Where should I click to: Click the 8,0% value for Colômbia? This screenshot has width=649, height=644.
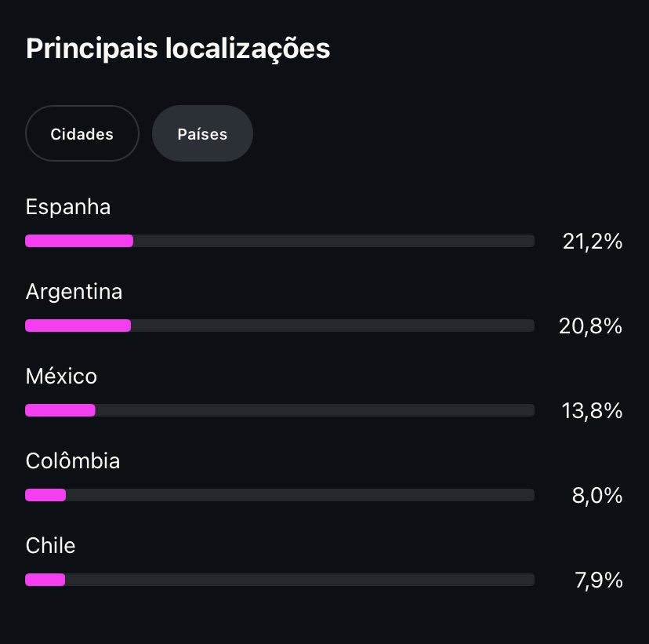597,495
